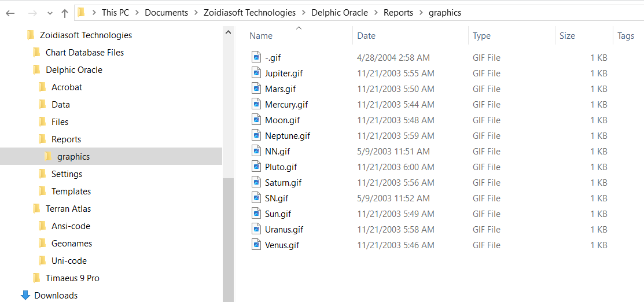This screenshot has width=644, height=302.
Task: Select the Sun.gif file icon
Action: (256, 213)
